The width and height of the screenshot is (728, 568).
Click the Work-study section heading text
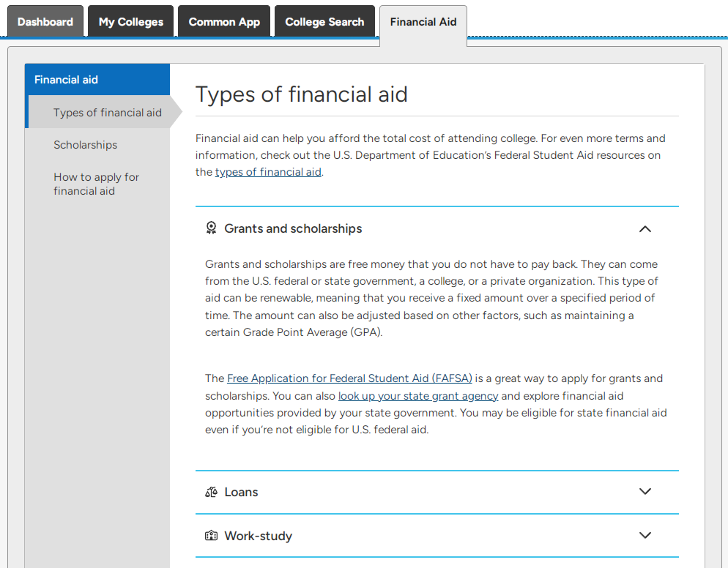pyautogui.click(x=258, y=536)
